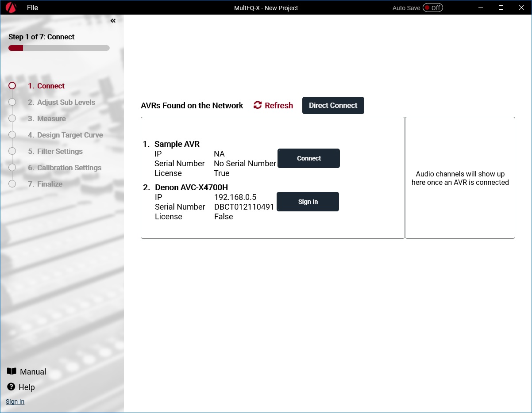The image size is (532, 413).
Task: Click the Design Target Curve step circle
Action: click(12, 135)
